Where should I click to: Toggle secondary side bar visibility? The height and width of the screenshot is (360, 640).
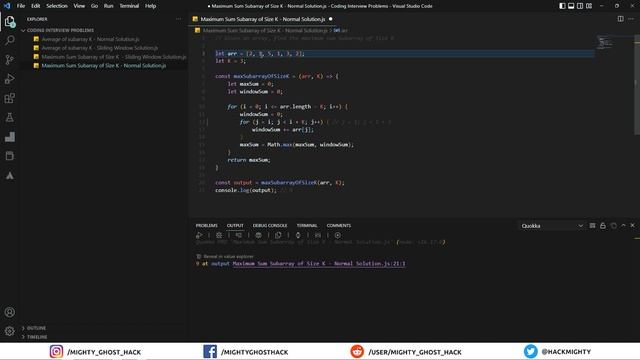[580, 6]
